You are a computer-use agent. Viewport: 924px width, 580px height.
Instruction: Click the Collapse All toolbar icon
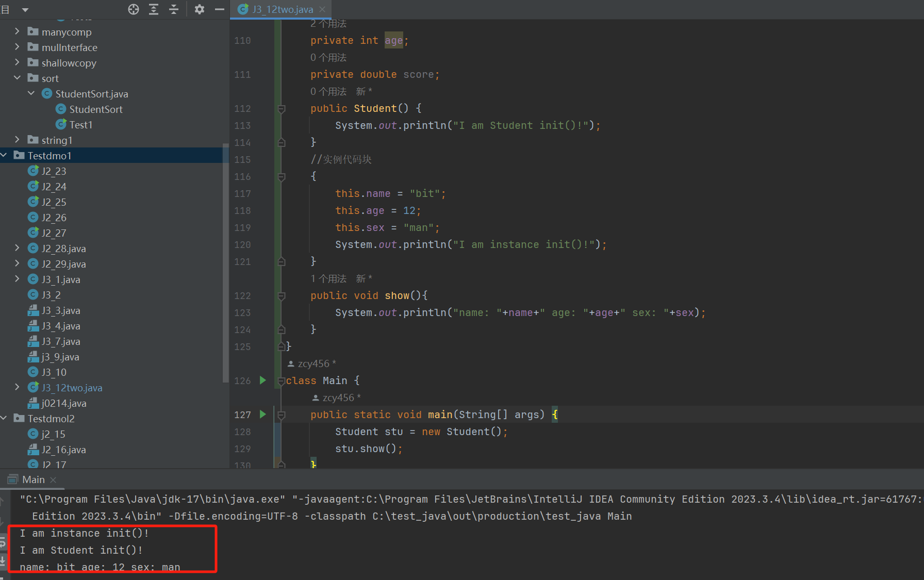pos(174,9)
